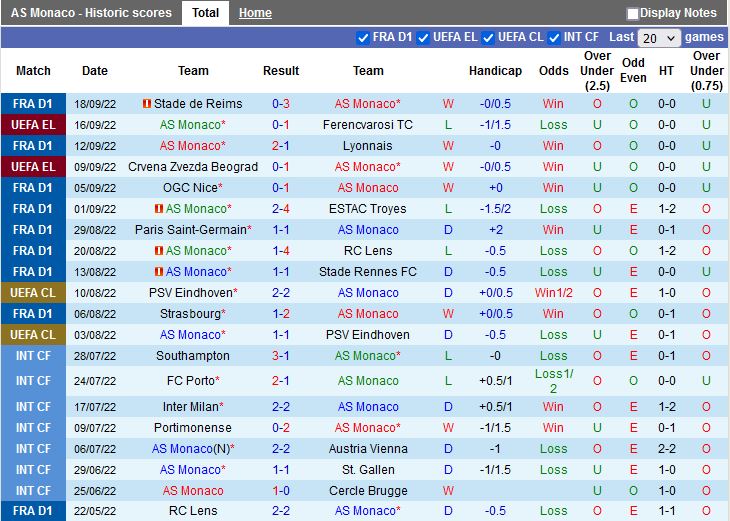Uncheck the UEFA EL filter checkbox
The height and width of the screenshot is (521, 730).
pos(423,38)
